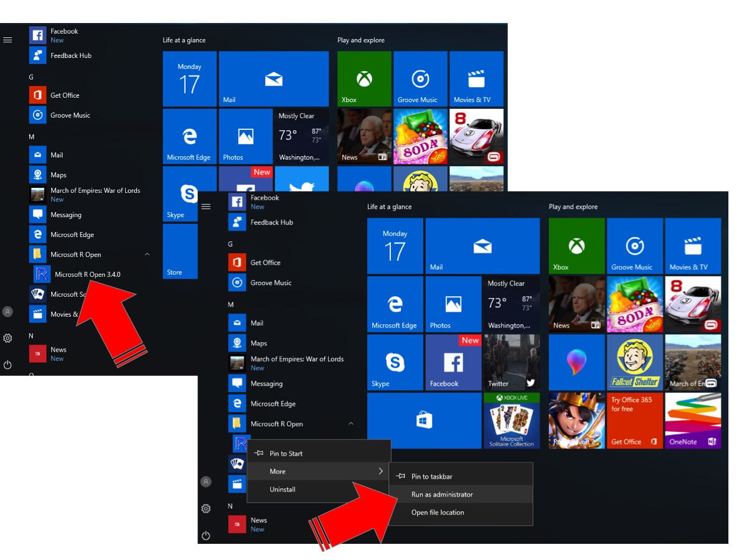Click hamburger menu beside the context-menu app list

(x=206, y=207)
